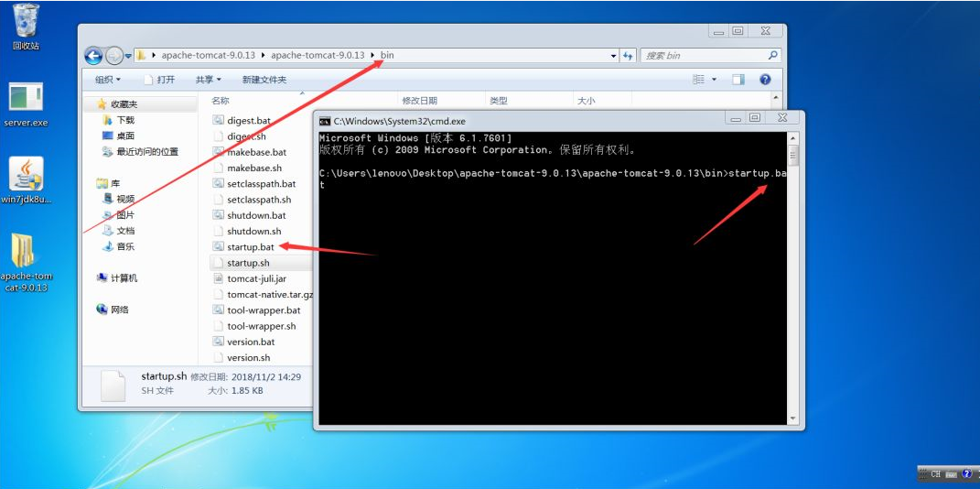Screen dimensions: 980x489
Task: Click first apache-tomcat-9.0.13 breadcrumb segment
Action: 208,55
